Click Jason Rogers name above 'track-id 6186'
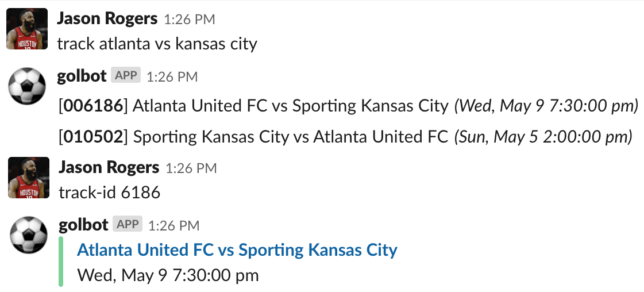This screenshot has height=292, width=644. (109, 167)
